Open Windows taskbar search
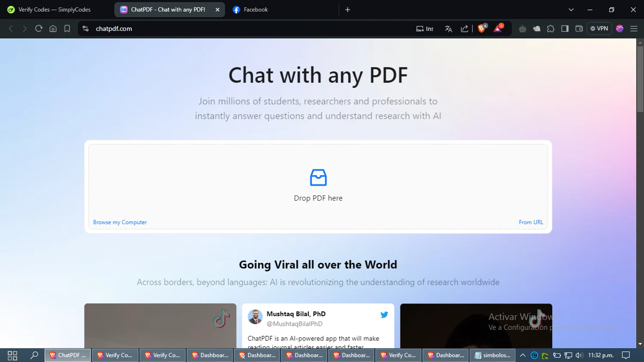Image resolution: width=644 pixels, height=362 pixels. coord(34,355)
